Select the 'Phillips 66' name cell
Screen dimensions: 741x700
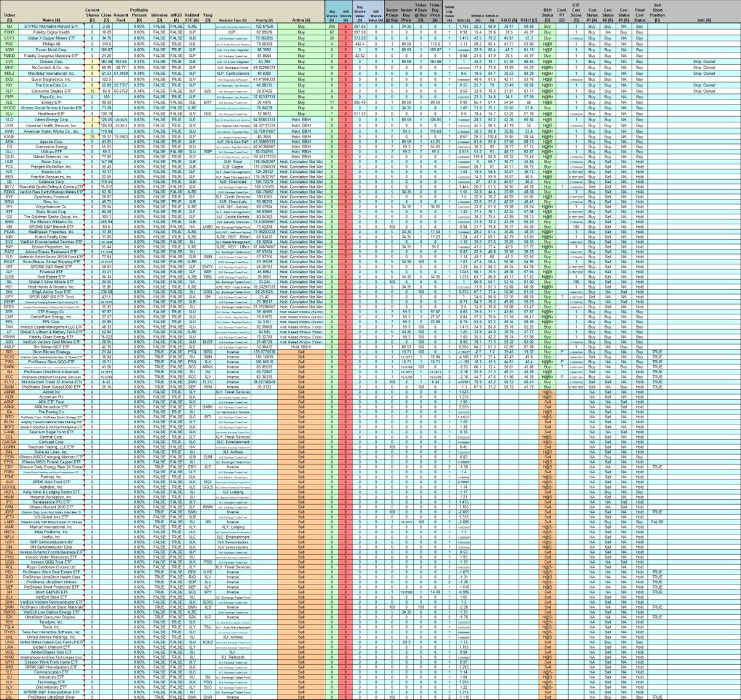(52, 44)
